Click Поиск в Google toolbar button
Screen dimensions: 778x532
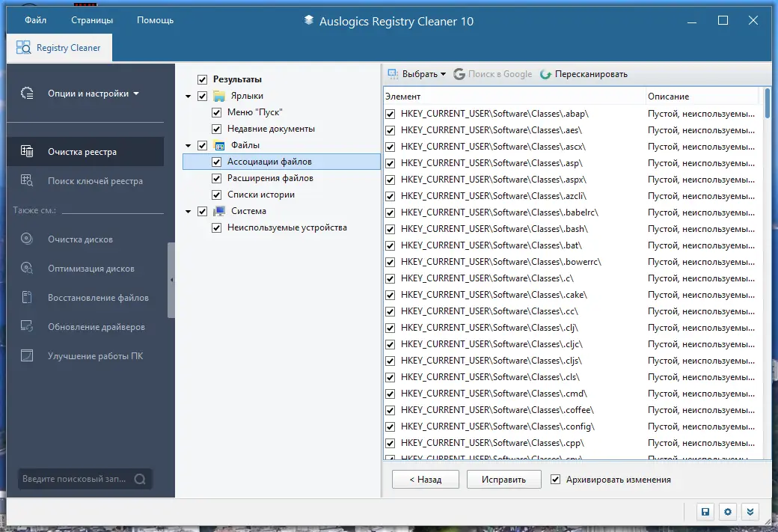point(492,74)
